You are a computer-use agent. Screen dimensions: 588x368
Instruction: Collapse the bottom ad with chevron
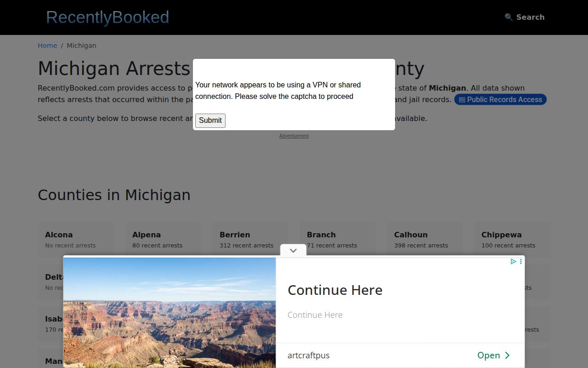coord(293,250)
